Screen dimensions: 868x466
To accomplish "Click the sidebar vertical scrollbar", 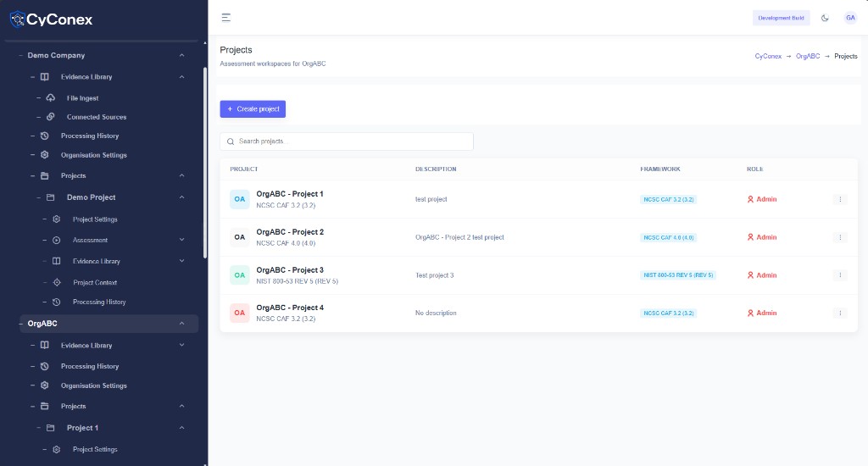I will pos(205,164).
